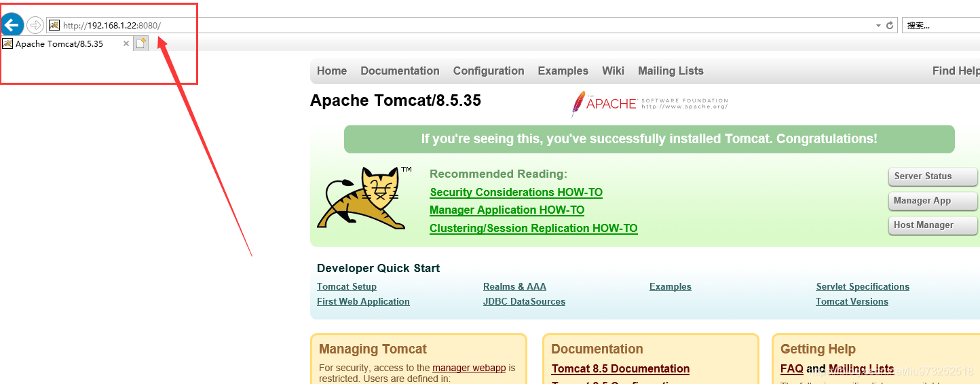Click the new tab button
This screenshot has height=384, width=980.
coord(140,43)
